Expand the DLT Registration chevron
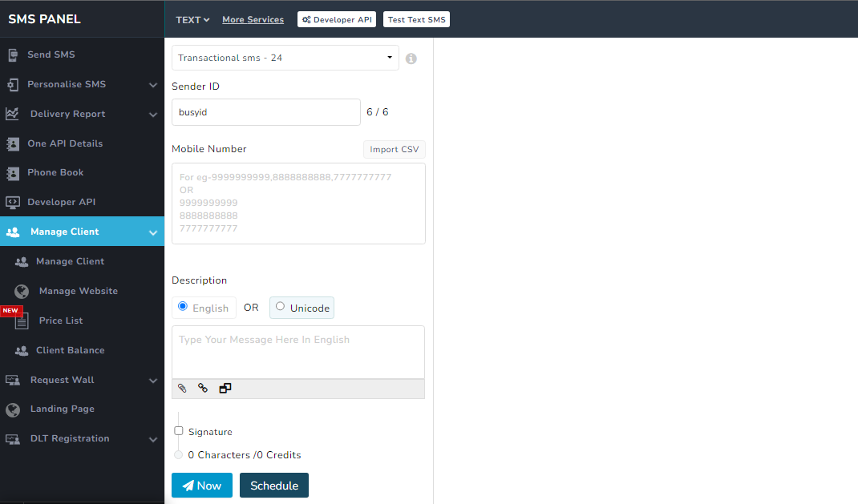The height and width of the screenshot is (504, 858). point(153,439)
